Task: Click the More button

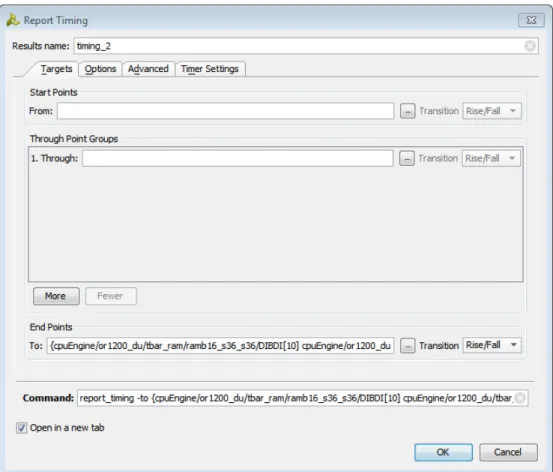Action: click(56, 296)
